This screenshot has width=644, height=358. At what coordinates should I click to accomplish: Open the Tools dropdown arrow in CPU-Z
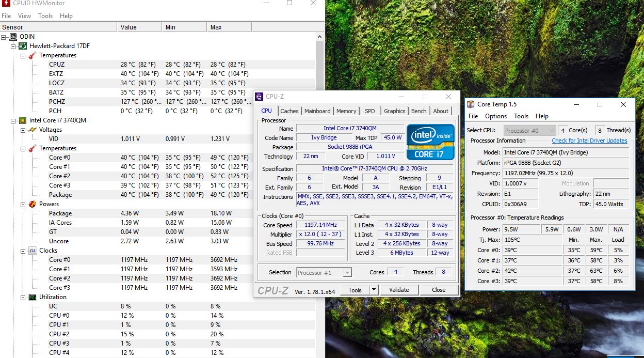point(374,290)
